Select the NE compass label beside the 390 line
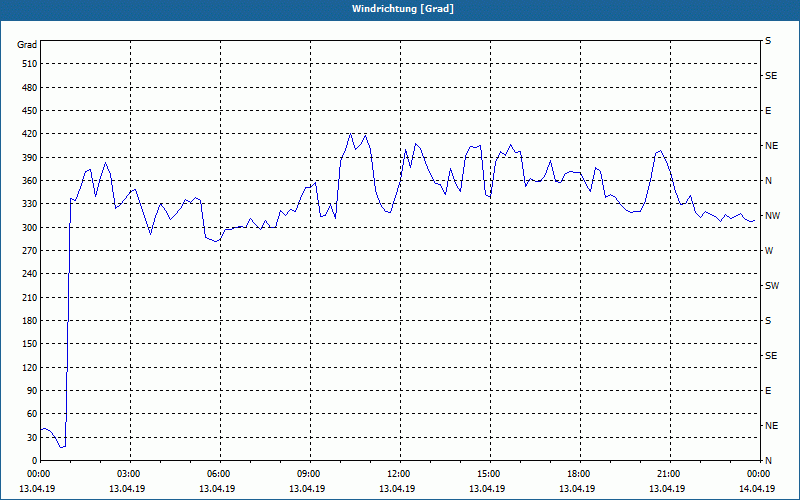Viewport: 800px width, 500px height. pyautogui.click(x=772, y=146)
